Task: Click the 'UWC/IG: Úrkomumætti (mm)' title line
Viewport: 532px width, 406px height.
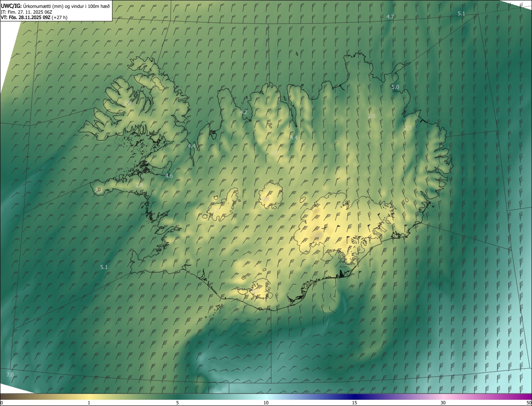Action: coord(55,6)
